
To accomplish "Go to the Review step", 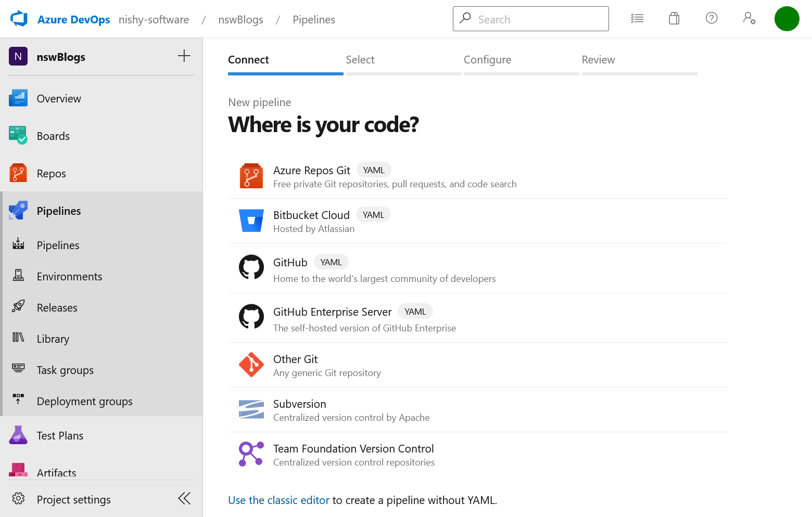I will [x=598, y=59].
